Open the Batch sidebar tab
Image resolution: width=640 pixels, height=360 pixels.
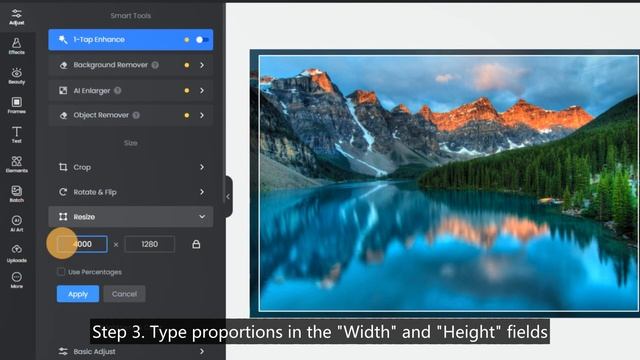point(17,194)
